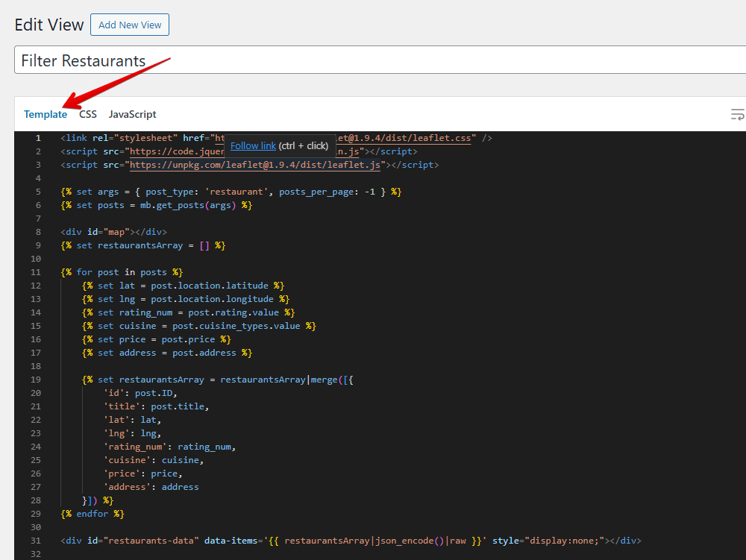Click line number 31 in the gutter
Screen dimensions: 746x560
coord(37,541)
